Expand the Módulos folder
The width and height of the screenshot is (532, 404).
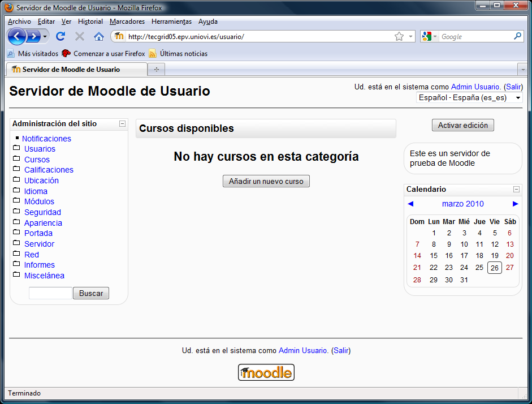point(39,201)
